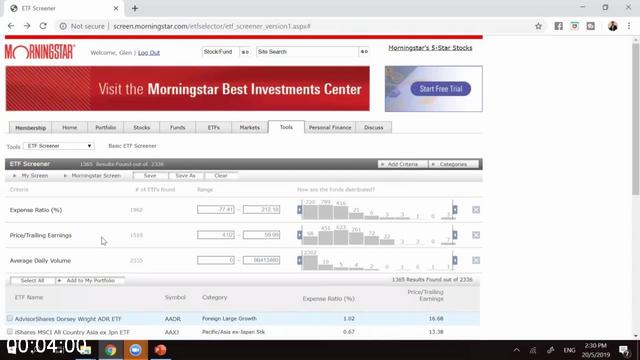640x360 pixels.
Task: Open Chrome from the taskbar
Action: pyautogui.click(x=110, y=350)
